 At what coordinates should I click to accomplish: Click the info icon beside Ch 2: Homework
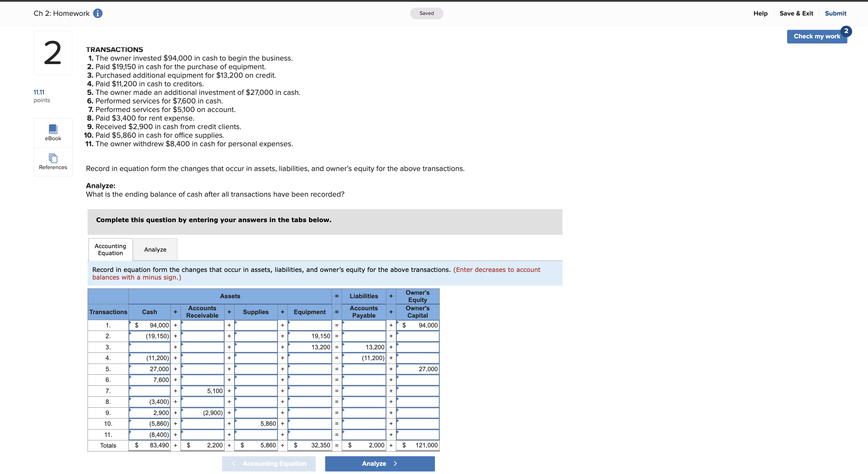point(97,13)
